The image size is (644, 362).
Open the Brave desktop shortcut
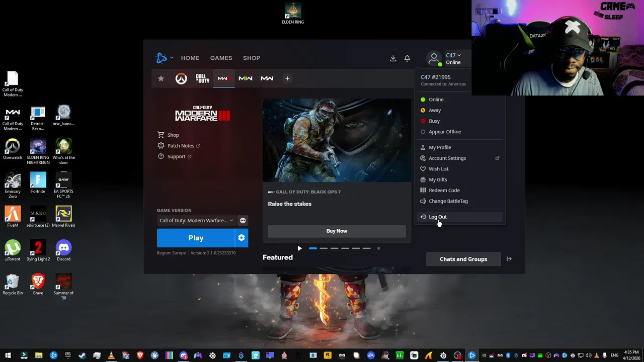38,284
